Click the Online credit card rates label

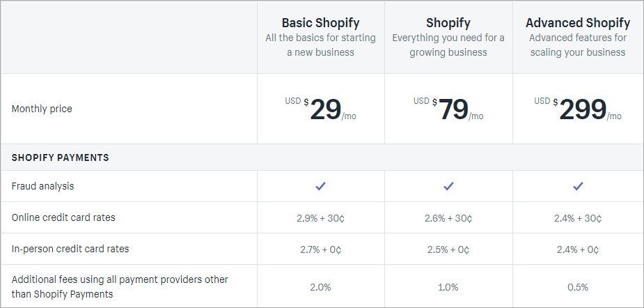point(63,217)
